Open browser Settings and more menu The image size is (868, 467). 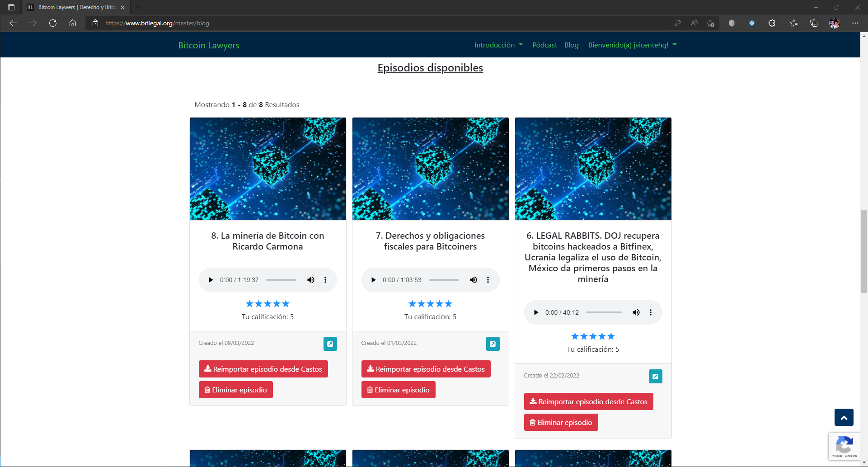pyautogui.click(x=855, y=23)
